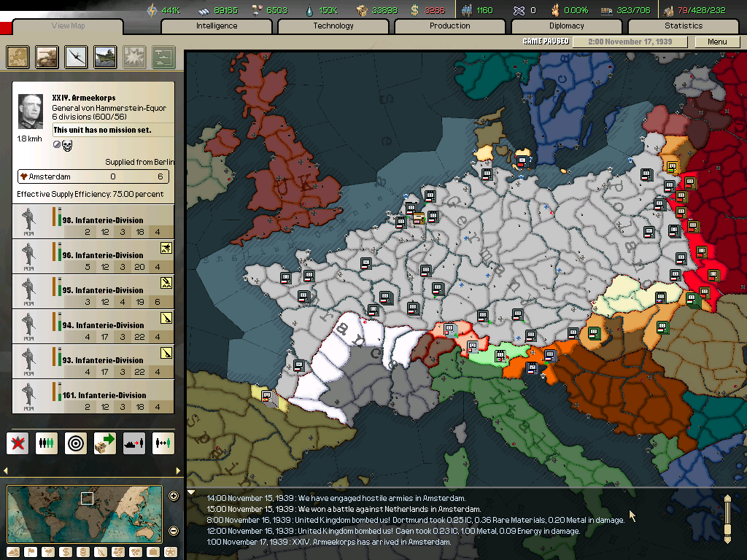This screenshot has width=747, height=560.
Task: Click the brigade icon on 93. Infanterie-Division
Action: pyautogui.click(x=166, y=353)
